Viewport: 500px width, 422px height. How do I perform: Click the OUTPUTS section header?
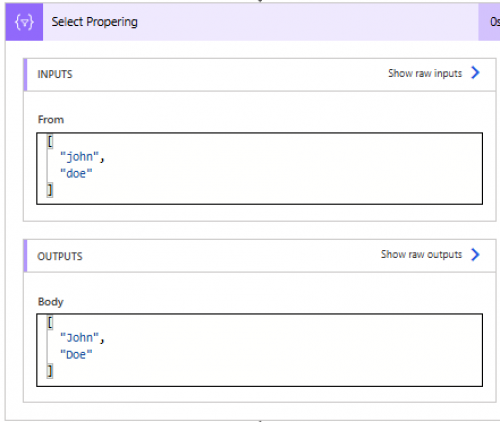point(60,256)
